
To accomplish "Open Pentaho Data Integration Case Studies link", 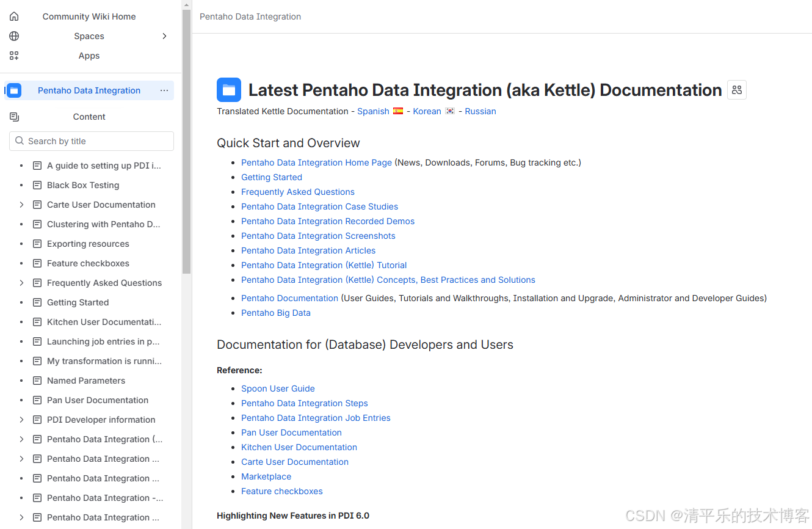I will (x=319, y=206).
